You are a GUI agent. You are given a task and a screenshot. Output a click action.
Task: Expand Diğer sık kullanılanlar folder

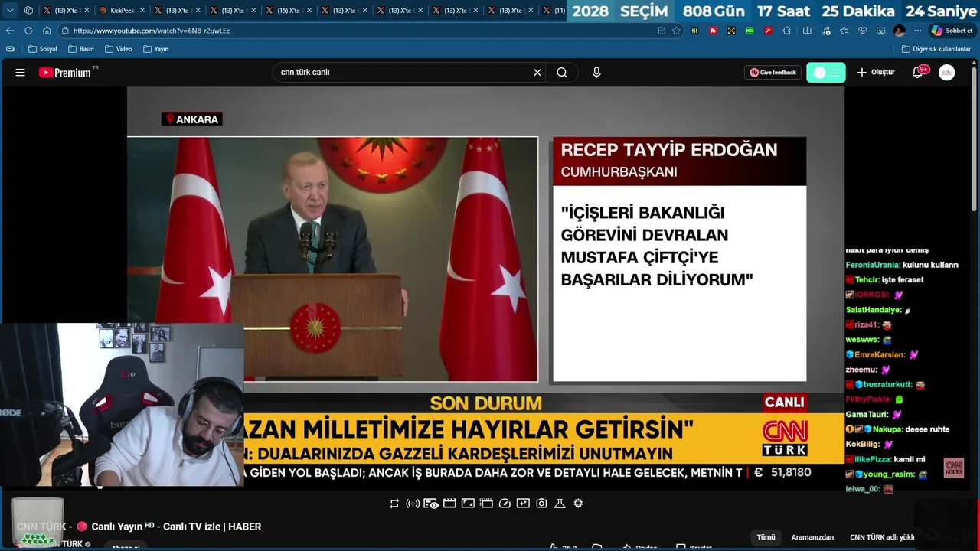[936, 49]
